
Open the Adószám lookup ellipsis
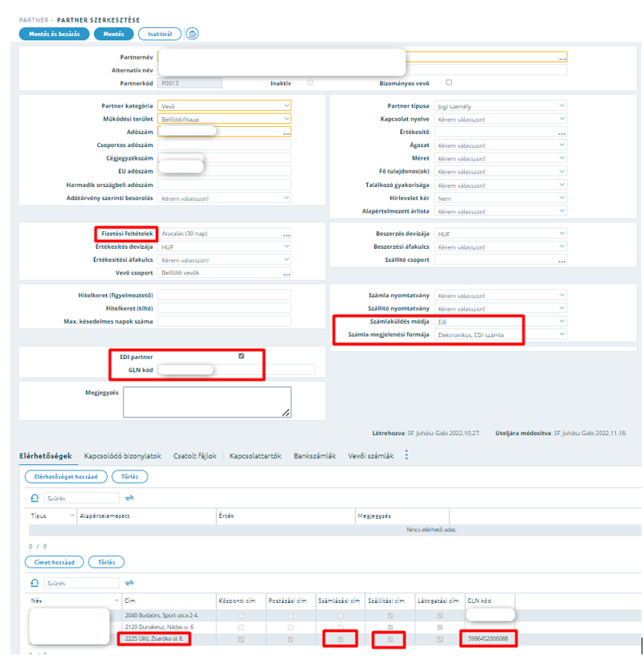point(286,132)
